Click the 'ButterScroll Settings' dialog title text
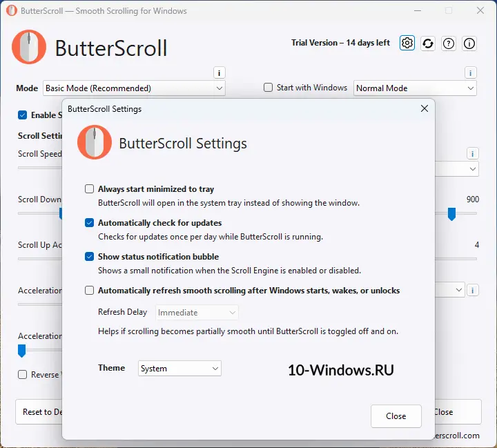497x448 pixels. (105, 109)
